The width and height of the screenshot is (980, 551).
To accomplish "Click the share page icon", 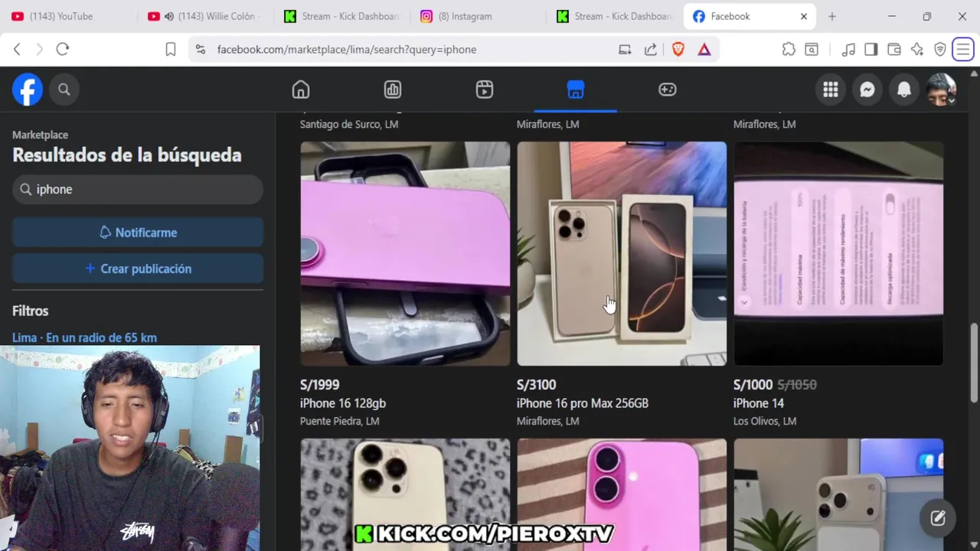I will pos(651,49).
